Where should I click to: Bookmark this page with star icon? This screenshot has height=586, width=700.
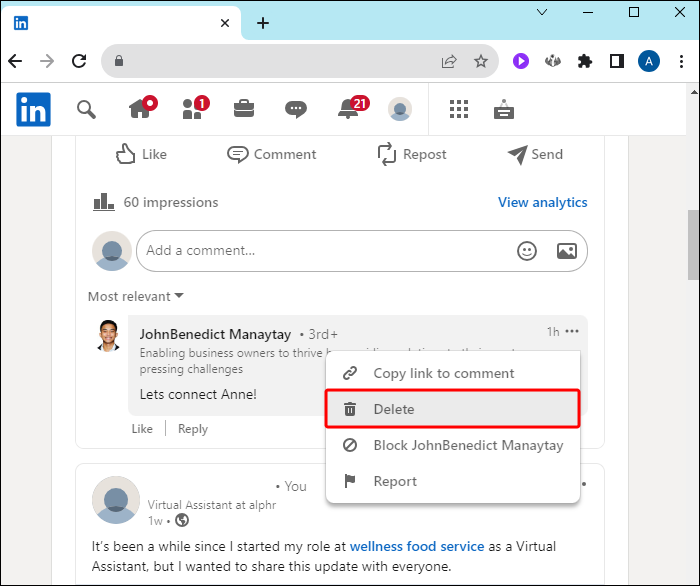pos(481,61)
